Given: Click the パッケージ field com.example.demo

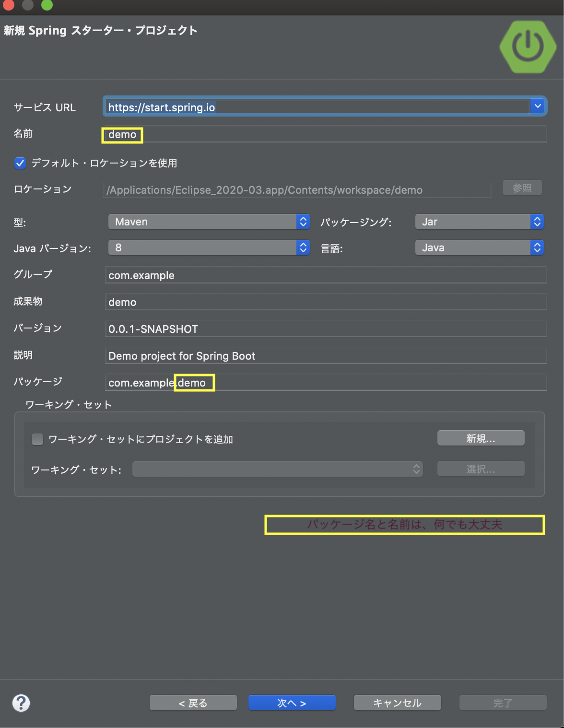Looking at the screenshot, I should 326,383.
